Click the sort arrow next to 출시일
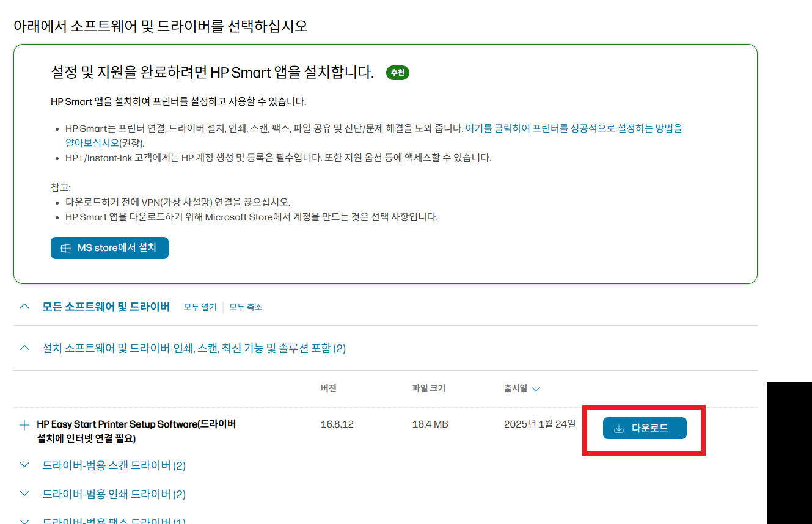This screenshot has width=812, height=524. coord(536,388)
